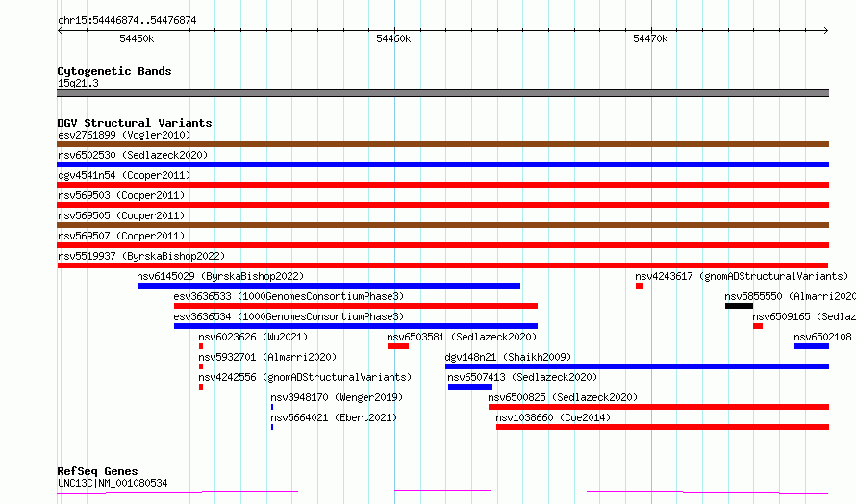The width and height of the screenshot is (856, 504).
Task: Open nsv4242556 (gnomADStructuralVariants) label
Action: coord(305,377)
